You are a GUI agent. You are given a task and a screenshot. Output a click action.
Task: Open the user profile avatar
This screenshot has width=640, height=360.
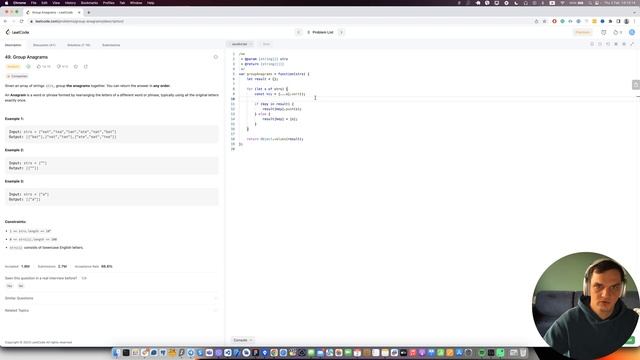pyautogui.click(x=632, y=32)
